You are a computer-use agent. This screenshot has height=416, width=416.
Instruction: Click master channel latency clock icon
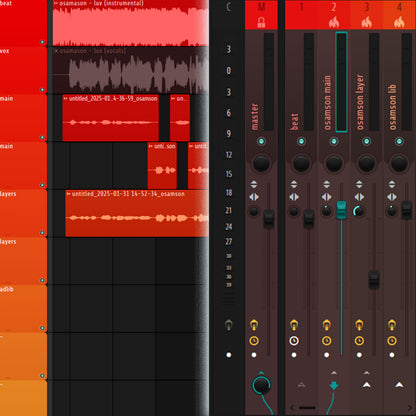point(254,341)
